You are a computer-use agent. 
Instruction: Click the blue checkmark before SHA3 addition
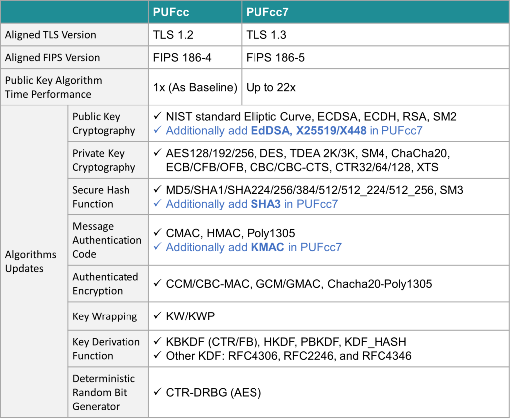click(x=157, y=204)
